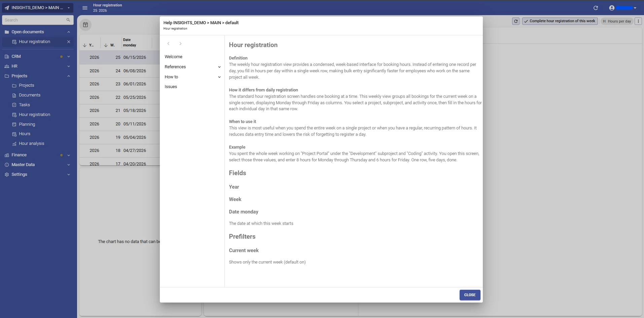Open the user account dropdown arrow
The image size is (644, 318).
tap(635, 8)
